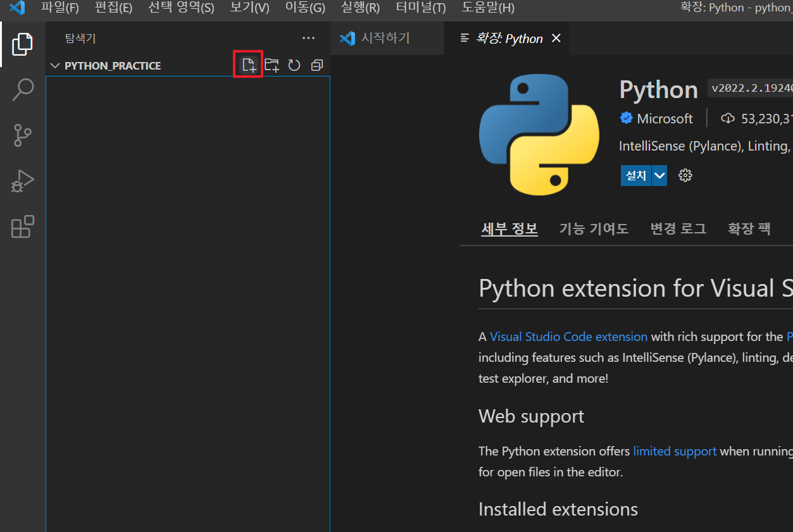793x532 pixels.
Task: Open the 선택 영역(S) menu
Action: [181, 8]
